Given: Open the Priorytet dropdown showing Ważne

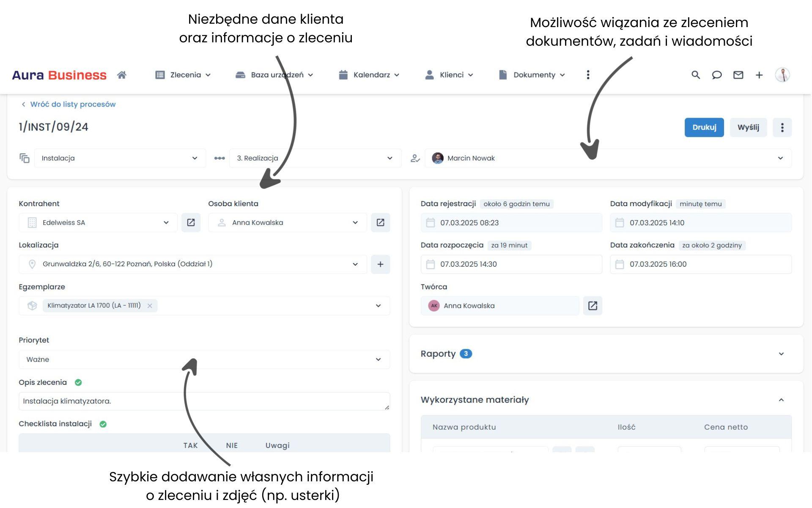Looking at the screenshot, I should 204,359.
